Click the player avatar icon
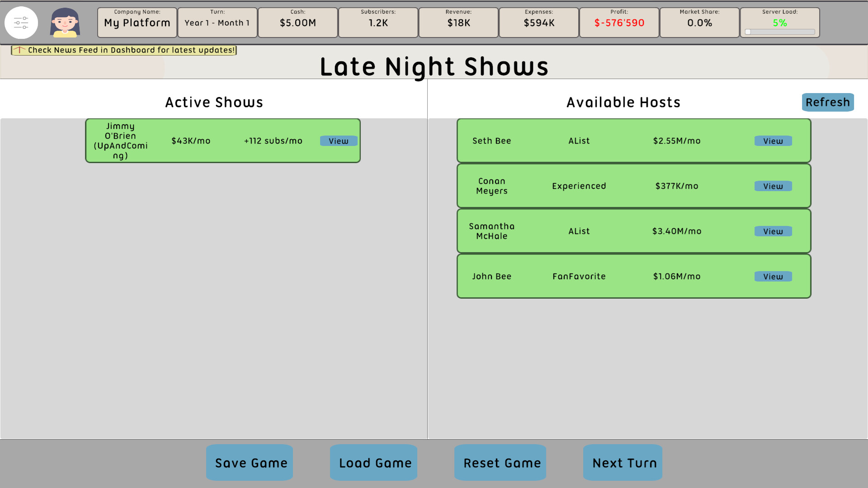This screenshot has height=488, width=868. [x=64, y=23]
